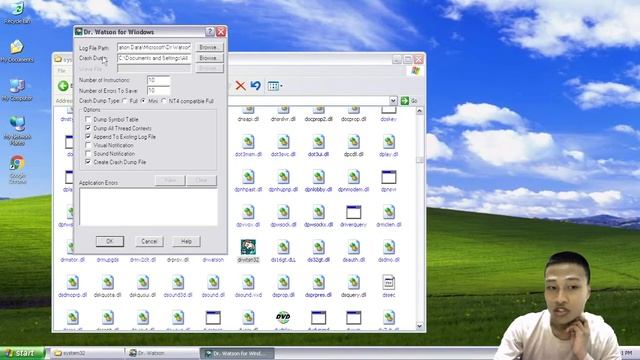Switch to system32 taskbar window
Image resolution: width=640 pixels, height=360 pixels.
point(86,353)
